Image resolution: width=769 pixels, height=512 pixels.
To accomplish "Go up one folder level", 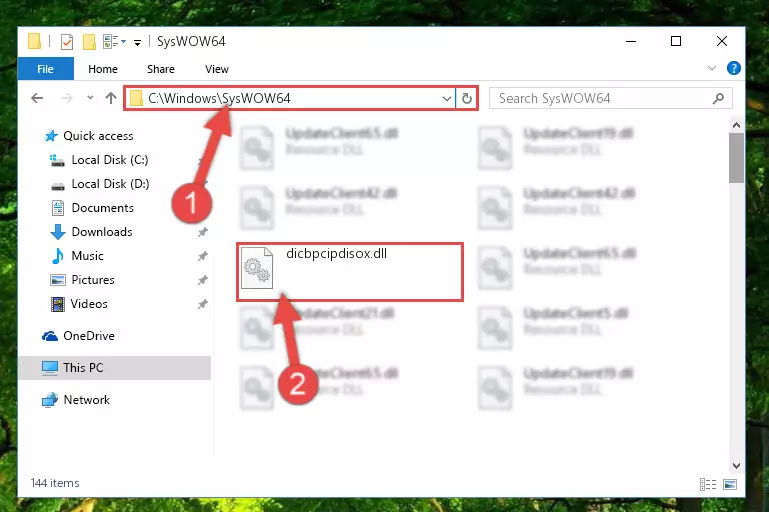I will click(x=111, y=98).
